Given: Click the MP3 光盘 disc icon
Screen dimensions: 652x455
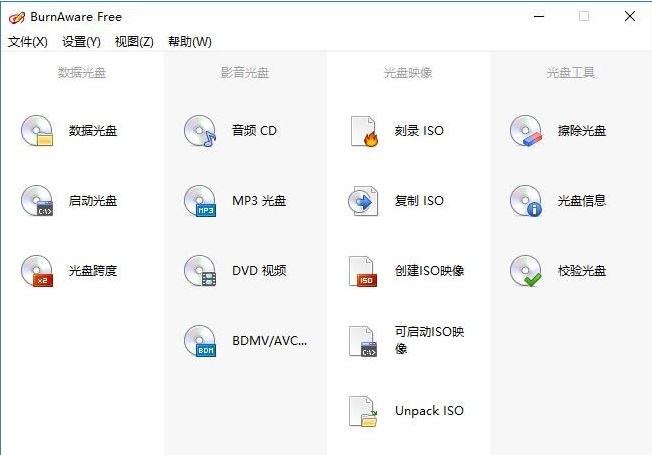Looking at the screenshot, I should tap(200, 201).
